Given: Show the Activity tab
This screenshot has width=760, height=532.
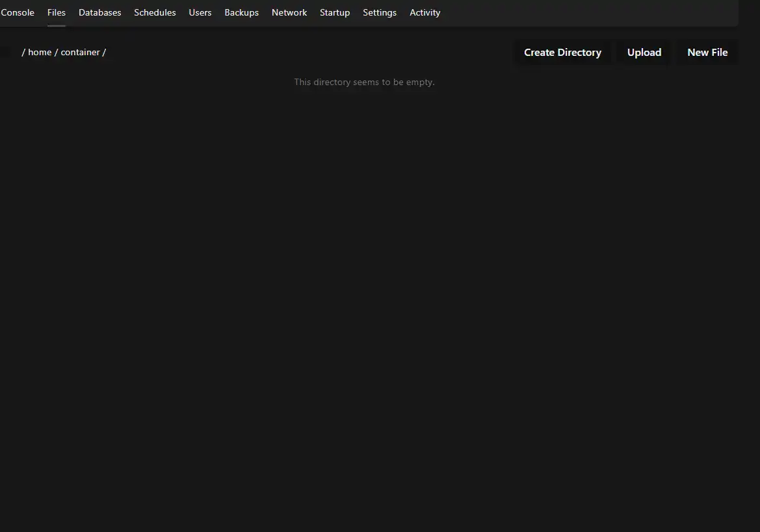Looking at the screenshot, I should [x=425, y=12].
